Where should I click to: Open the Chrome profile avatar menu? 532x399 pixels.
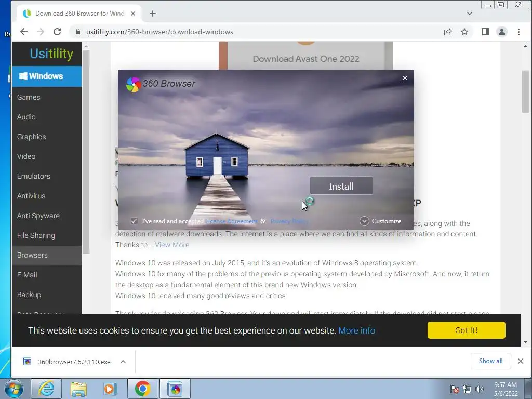pos(502,32)
